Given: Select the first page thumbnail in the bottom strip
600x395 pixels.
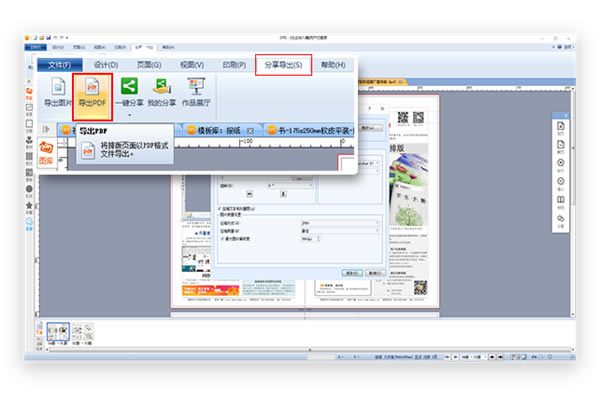Looking at the screenshot, I should 58,331.
